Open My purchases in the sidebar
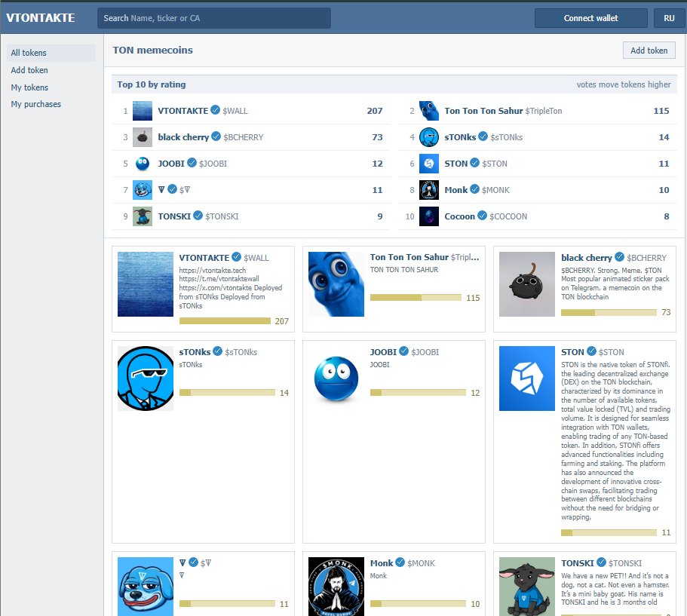 point(36,104)
